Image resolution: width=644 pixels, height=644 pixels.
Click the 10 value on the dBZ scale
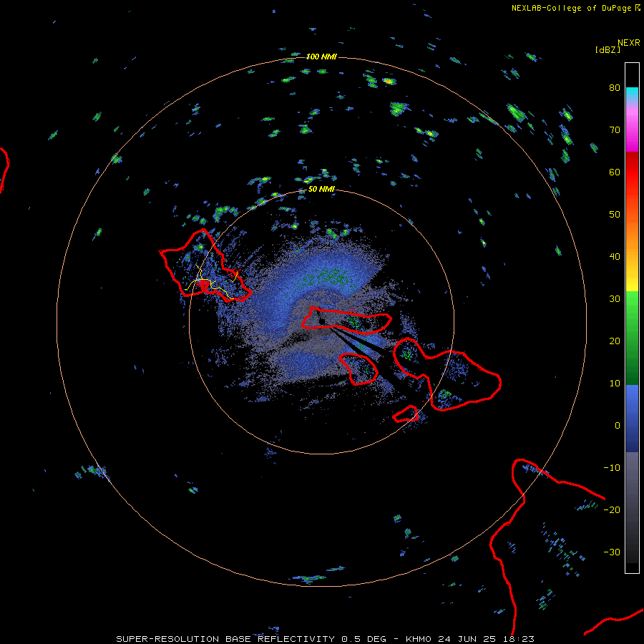click(x=615, y=384)
